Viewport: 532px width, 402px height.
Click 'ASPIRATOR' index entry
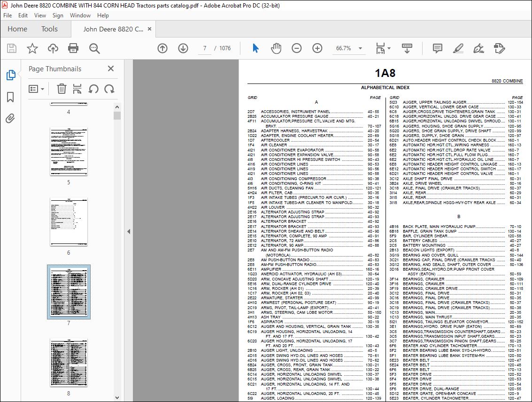pos(272,322)
